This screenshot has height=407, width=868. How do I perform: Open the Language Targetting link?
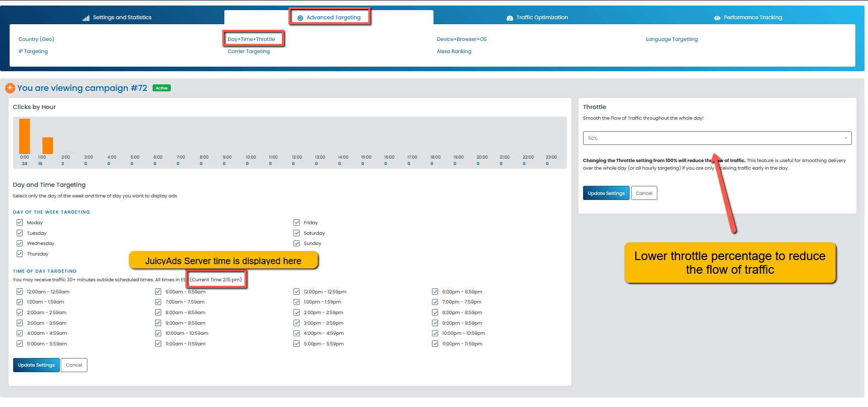[x=671, y=39]
